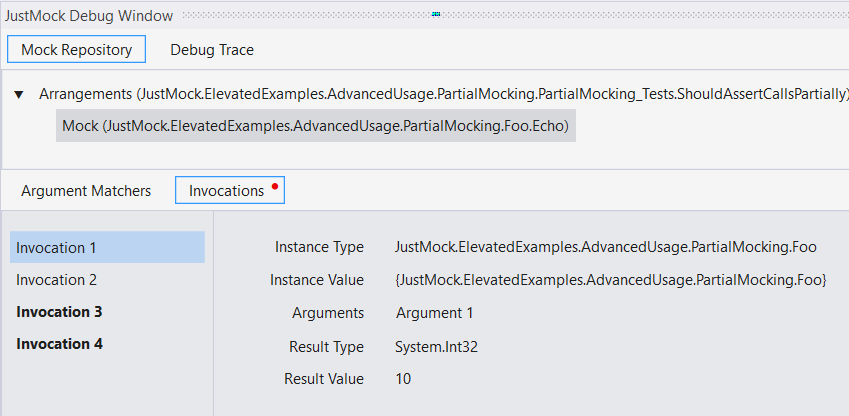Select the Mock Foo.Echo tree item

[316, 126]
